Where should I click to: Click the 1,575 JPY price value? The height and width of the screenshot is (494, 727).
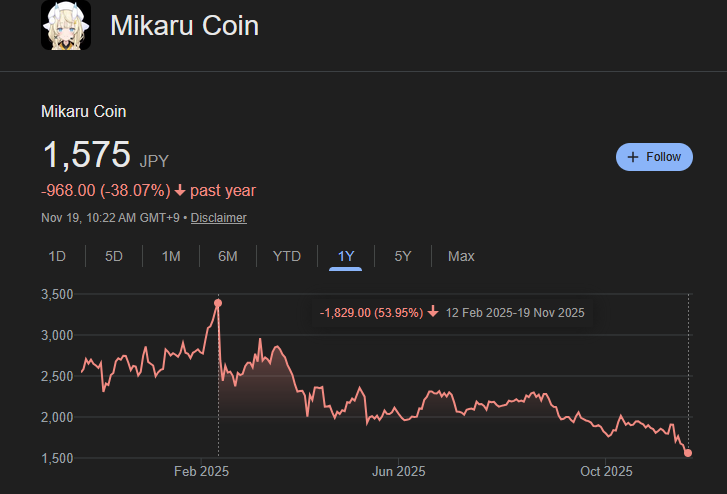87,155
